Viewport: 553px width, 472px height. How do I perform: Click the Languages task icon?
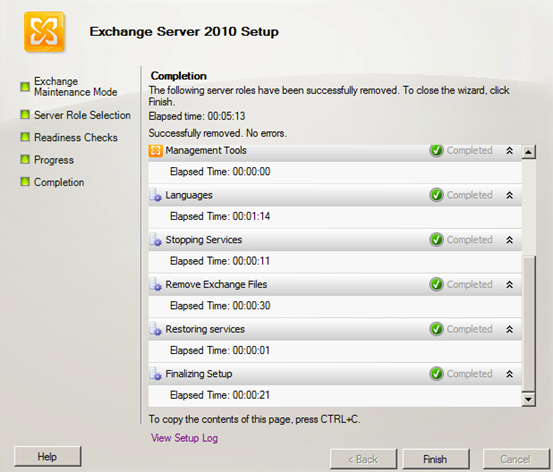click(156, 195)
